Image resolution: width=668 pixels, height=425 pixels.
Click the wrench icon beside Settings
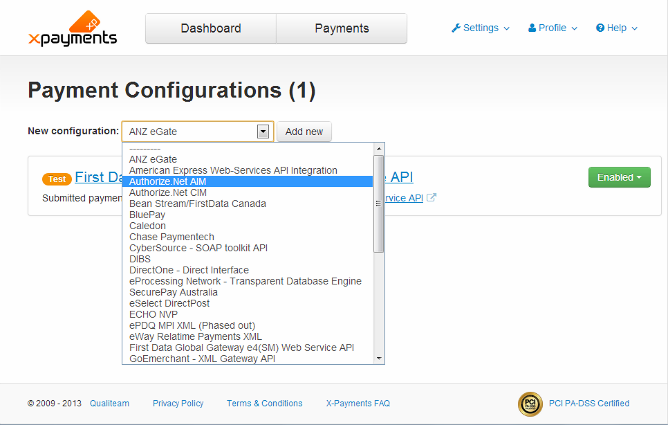456,28
